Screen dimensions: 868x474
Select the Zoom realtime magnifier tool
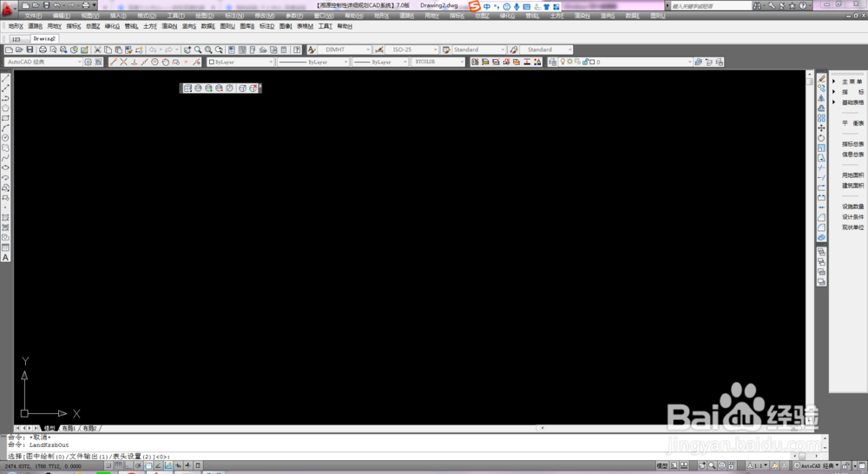(x=198, y=49)
